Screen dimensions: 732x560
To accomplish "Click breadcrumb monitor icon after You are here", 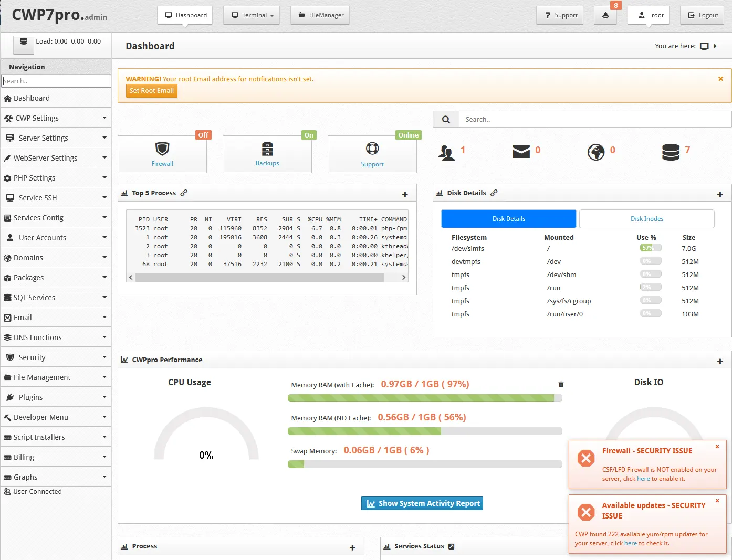I will click(704, 46).
